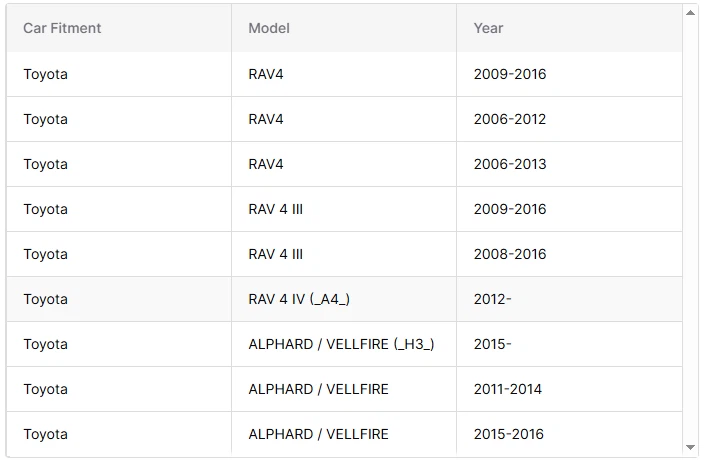Click the vertical scrollbar track
The width and height of the screenshot is (707, 464).
point(690,230)
